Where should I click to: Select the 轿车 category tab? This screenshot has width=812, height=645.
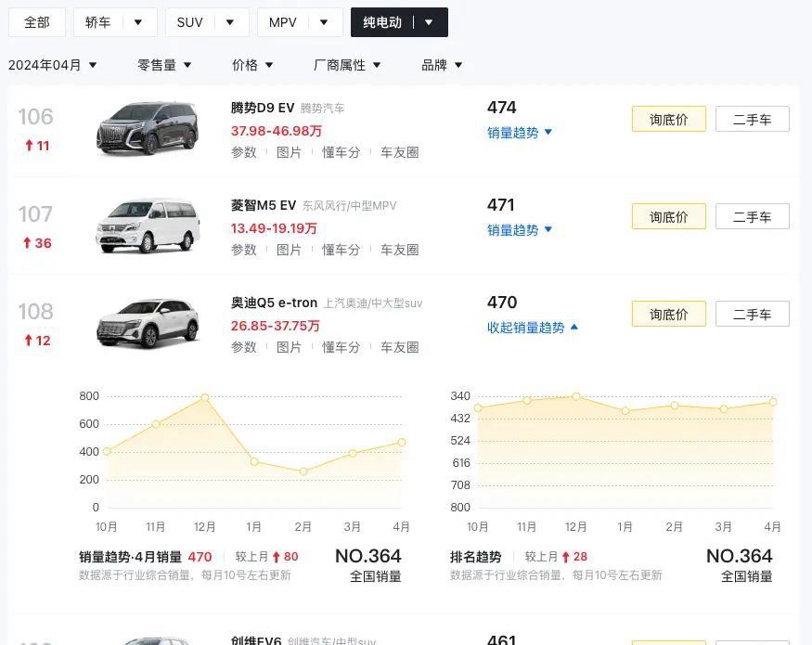pyautogui.click(x=97, y=22)
